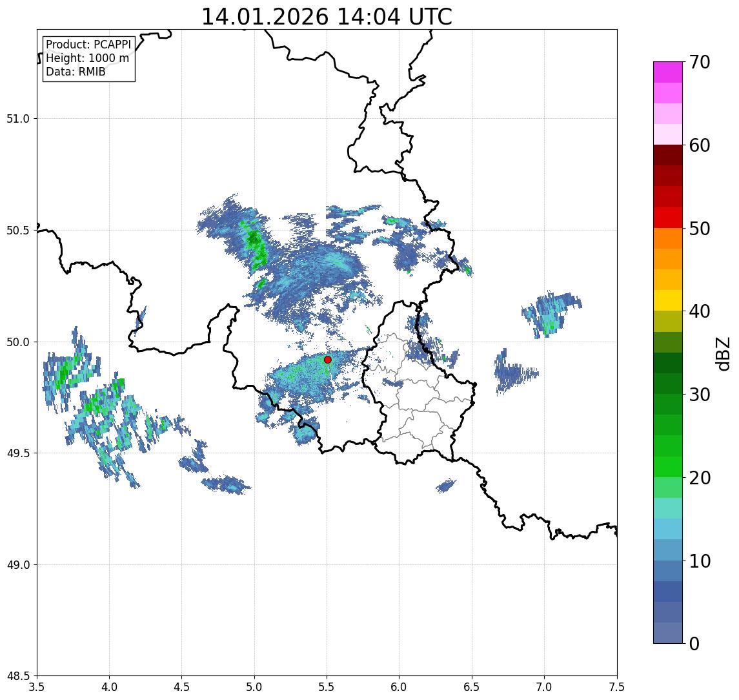Click longitude axis label "5.5"

[x=327, y=687]
